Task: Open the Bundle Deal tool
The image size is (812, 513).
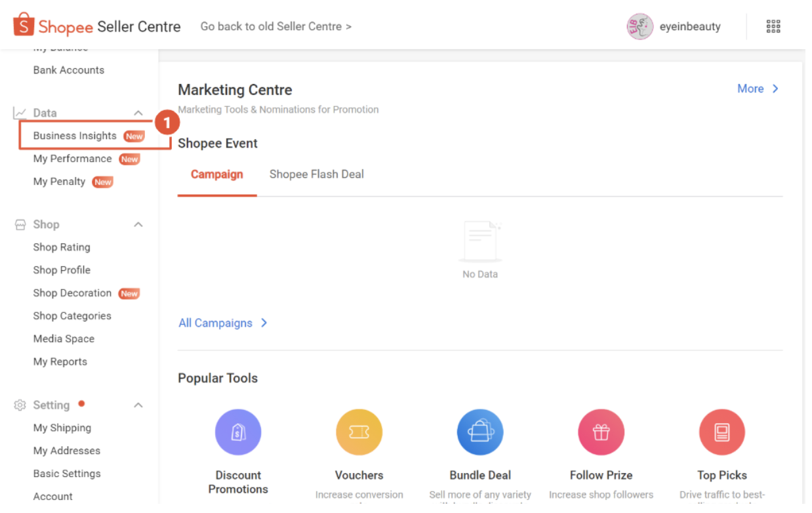Action: pyautogui.click(x=480, y=432)
